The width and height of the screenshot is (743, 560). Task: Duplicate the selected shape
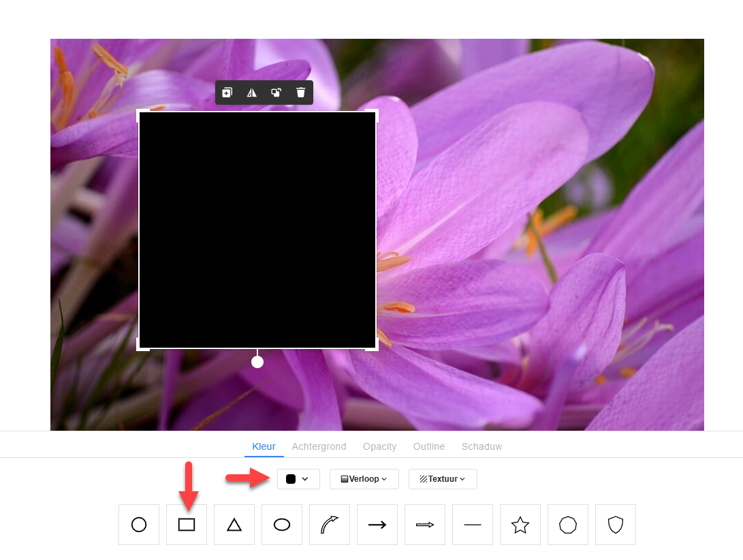(227, 93)
